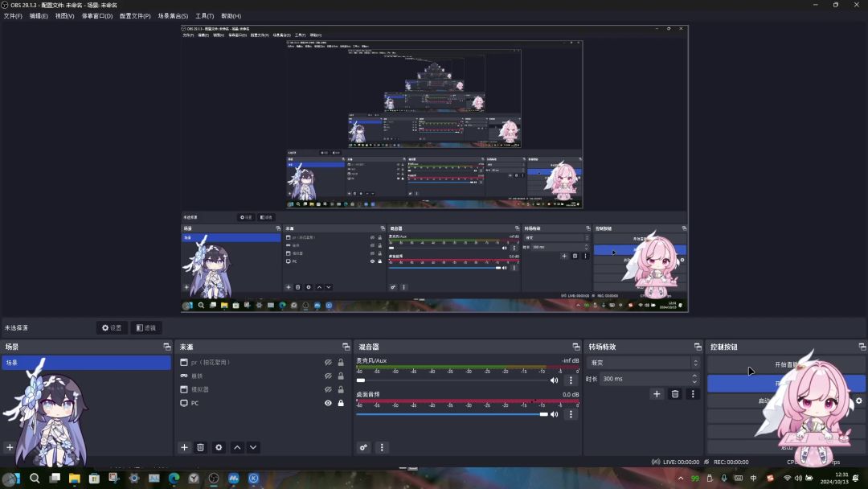
Task: Click the 设置 source properties button
Action: (112, 328)
